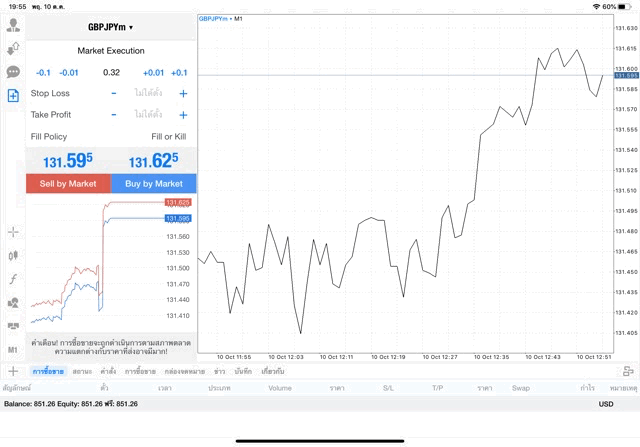Image resolution: width=640 pixels, height=447 pixels.
Task: Activate the crosshair cursor tool
Action: [x=13, y=232]
